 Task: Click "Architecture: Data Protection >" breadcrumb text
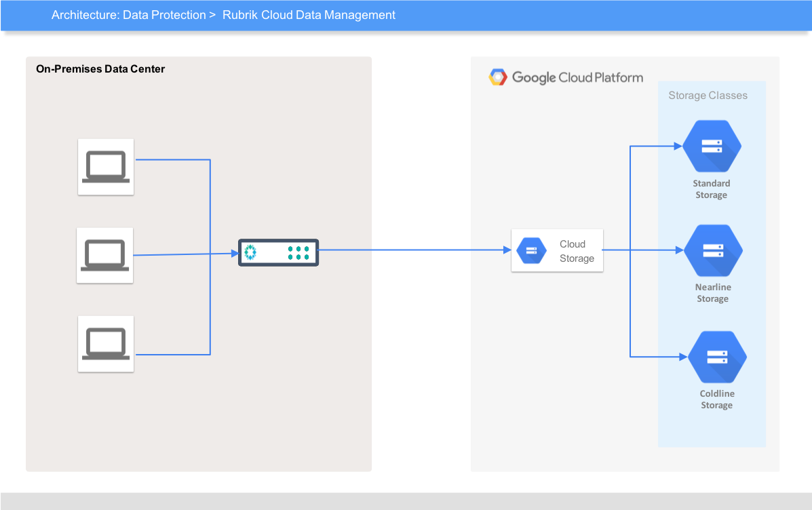pos(133,15)
